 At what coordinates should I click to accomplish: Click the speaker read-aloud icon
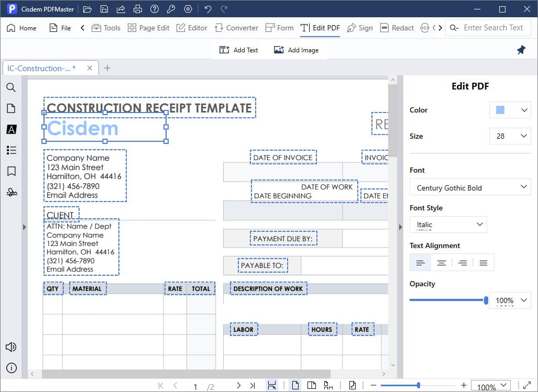10,347
